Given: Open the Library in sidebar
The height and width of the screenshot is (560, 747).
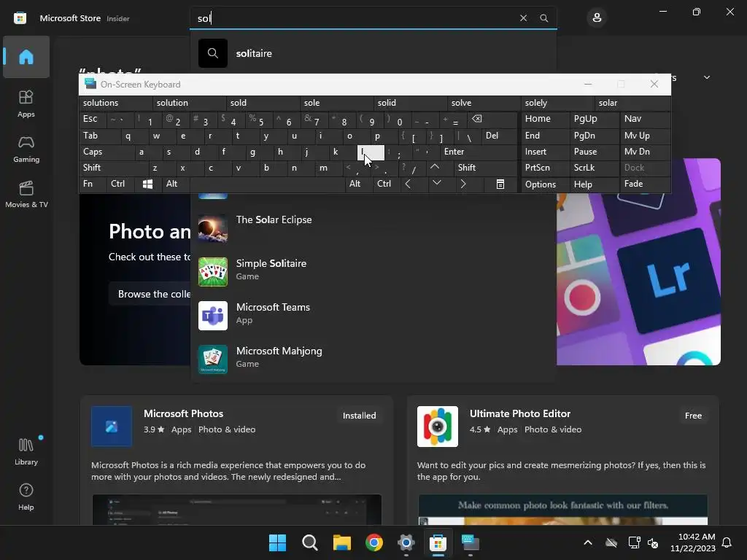Looking at the screenshot, I should 26,451.
